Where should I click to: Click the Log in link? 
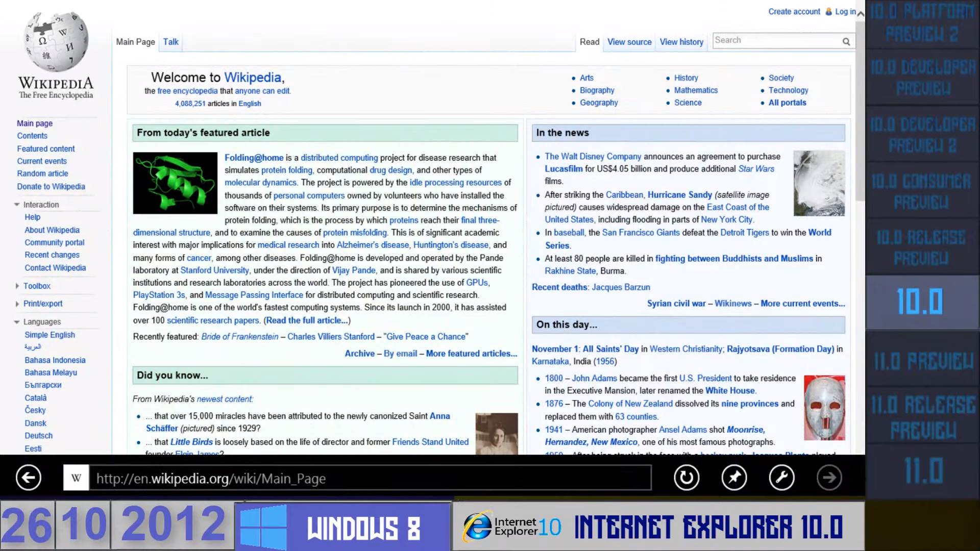[845, 11]
